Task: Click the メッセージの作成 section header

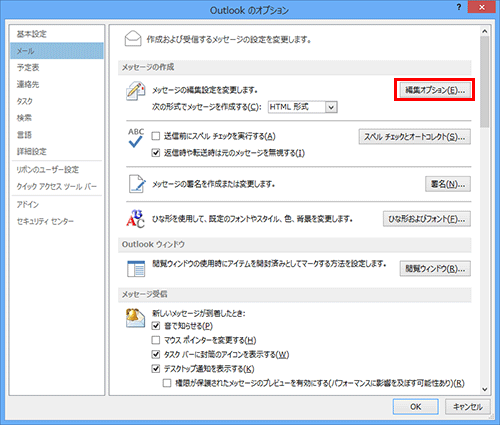Action: point(295,67)
